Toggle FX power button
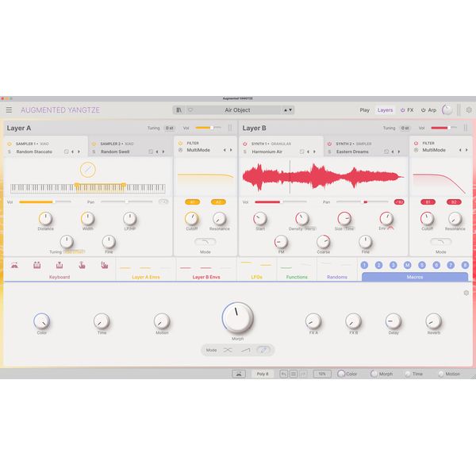The width and height of the screenshot is (476, 476). click(402, 110)
